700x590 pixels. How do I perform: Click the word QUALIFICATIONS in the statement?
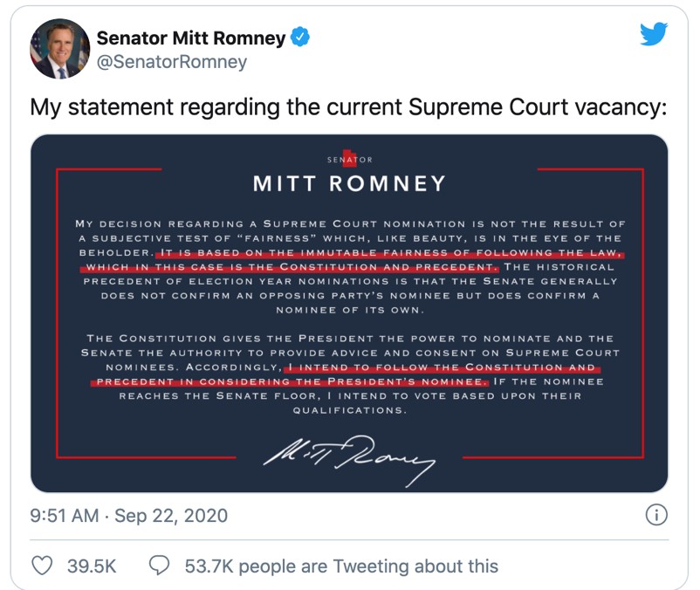pyautogui.click(x=349, y=410)
